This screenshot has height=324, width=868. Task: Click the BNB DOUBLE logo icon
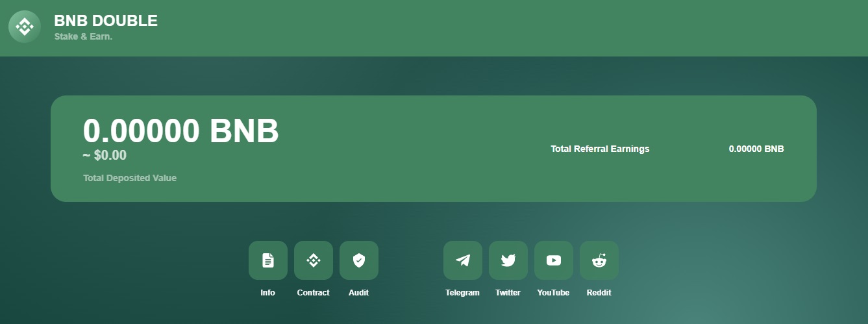[x=25, y=27]
